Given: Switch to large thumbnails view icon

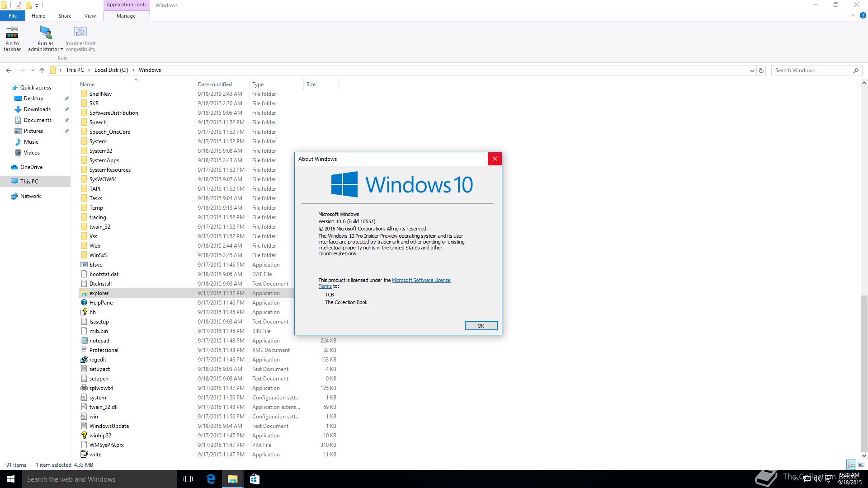Looking at the screenshot, I should 861,465.
